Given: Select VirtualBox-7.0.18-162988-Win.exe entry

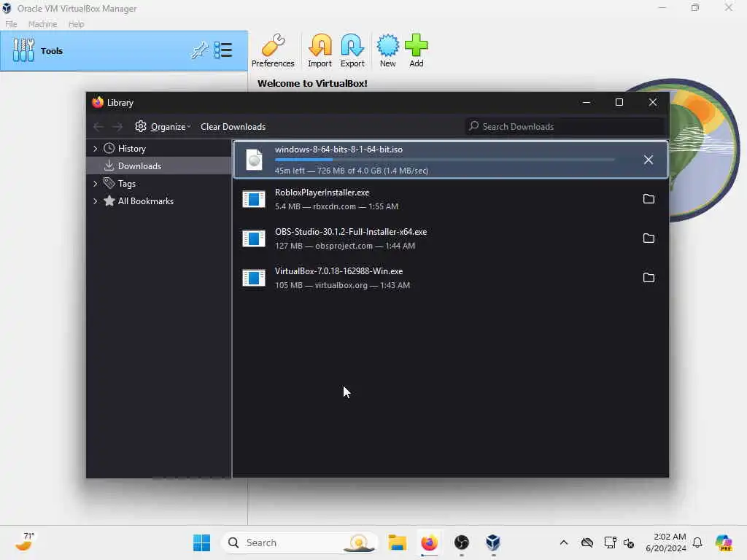Looking at the screenshot, I should click(450, 278).
